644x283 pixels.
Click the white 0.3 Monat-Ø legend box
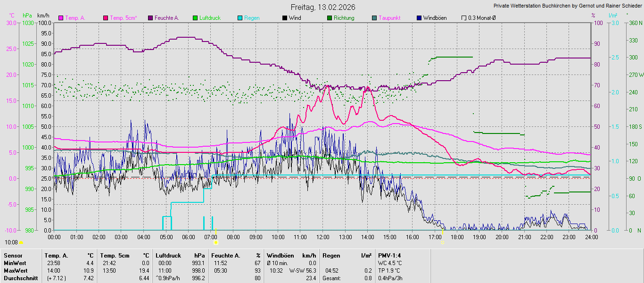click(x=464, y=18)
